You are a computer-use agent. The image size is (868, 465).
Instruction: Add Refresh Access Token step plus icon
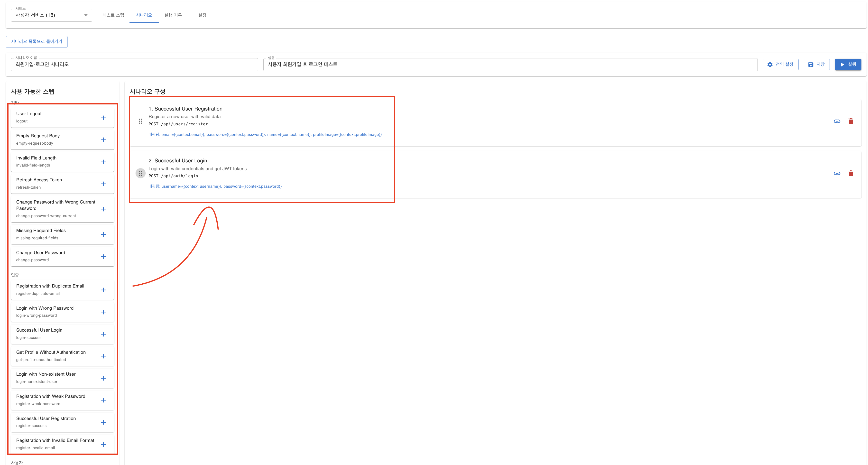(x=103, y=184)
